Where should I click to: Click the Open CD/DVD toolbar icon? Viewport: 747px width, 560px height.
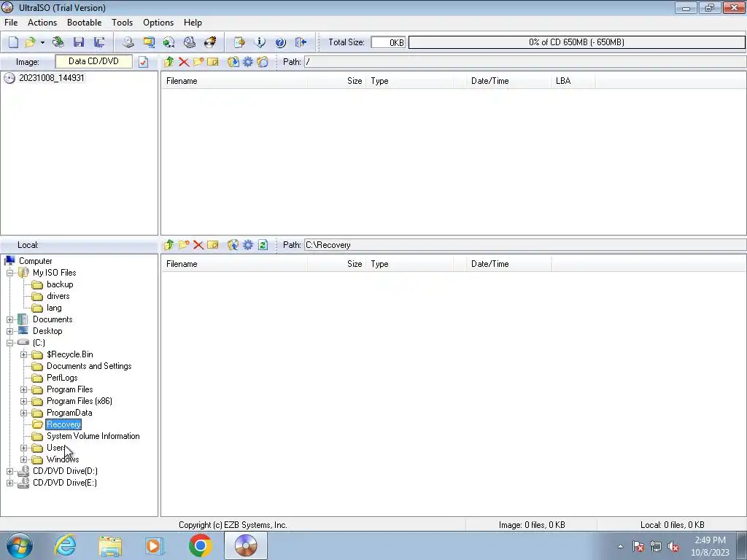point(58,42)
